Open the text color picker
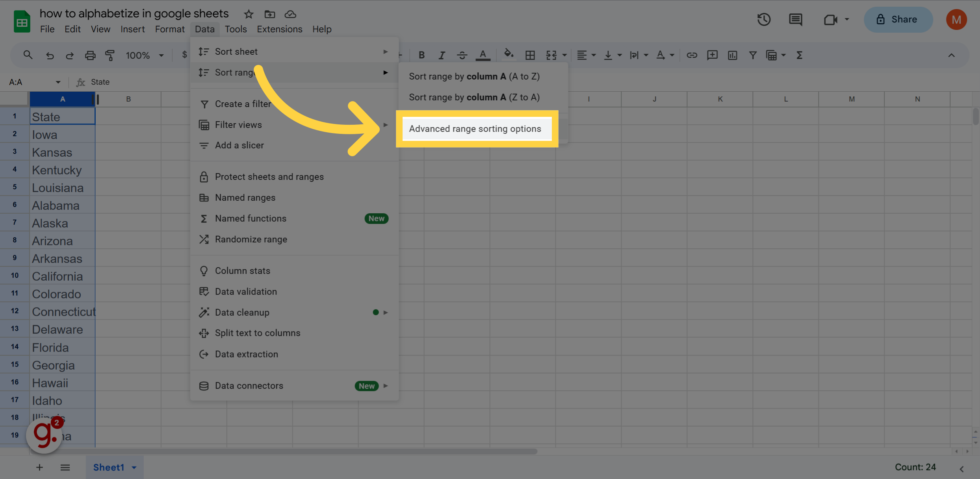The height and width of the screenshot is (479, 980). click(483, 55)
